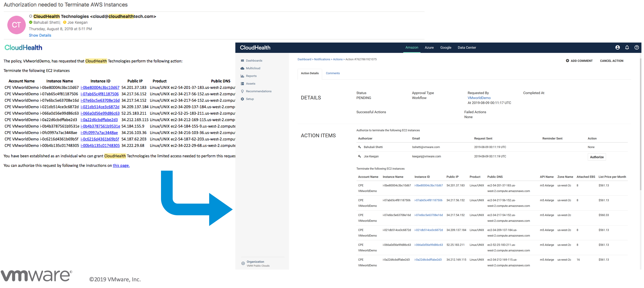The height and width of the screenshot is (288, 644).
Task: Click the Setup gear icon
Action: [242, 99]
